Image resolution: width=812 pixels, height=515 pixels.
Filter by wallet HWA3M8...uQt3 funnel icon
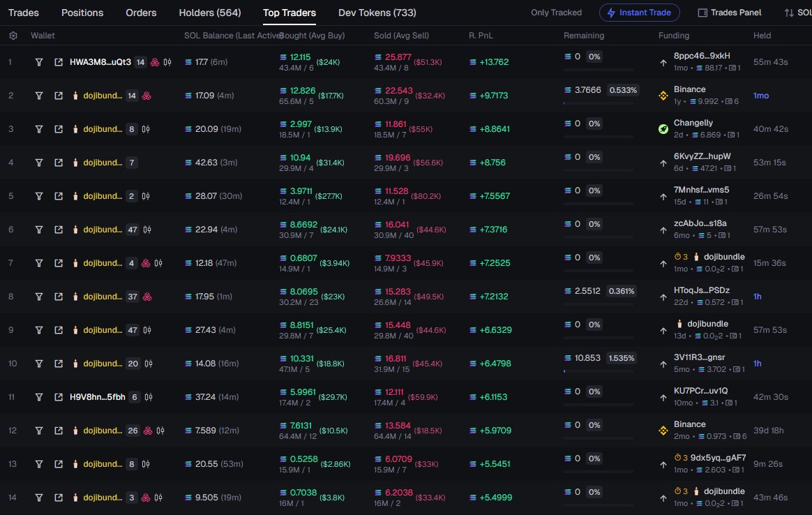(39, 62)
